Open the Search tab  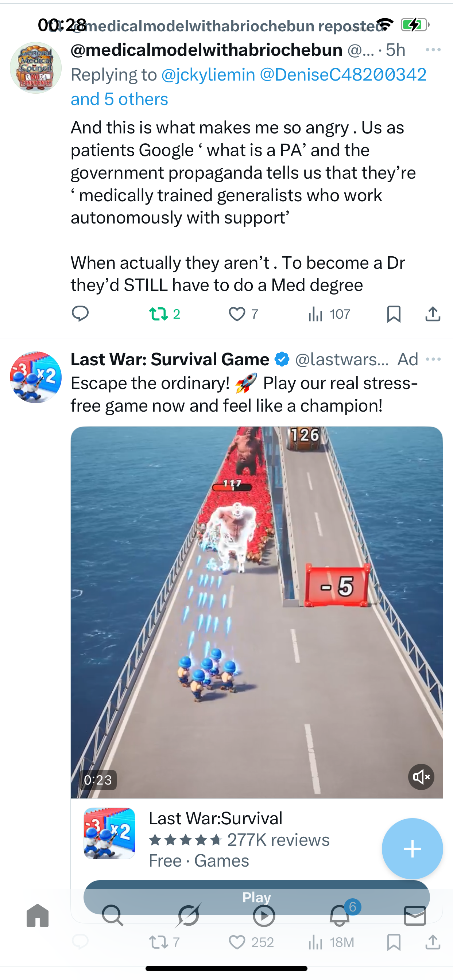pyautogui.click(x=113, y=915)
